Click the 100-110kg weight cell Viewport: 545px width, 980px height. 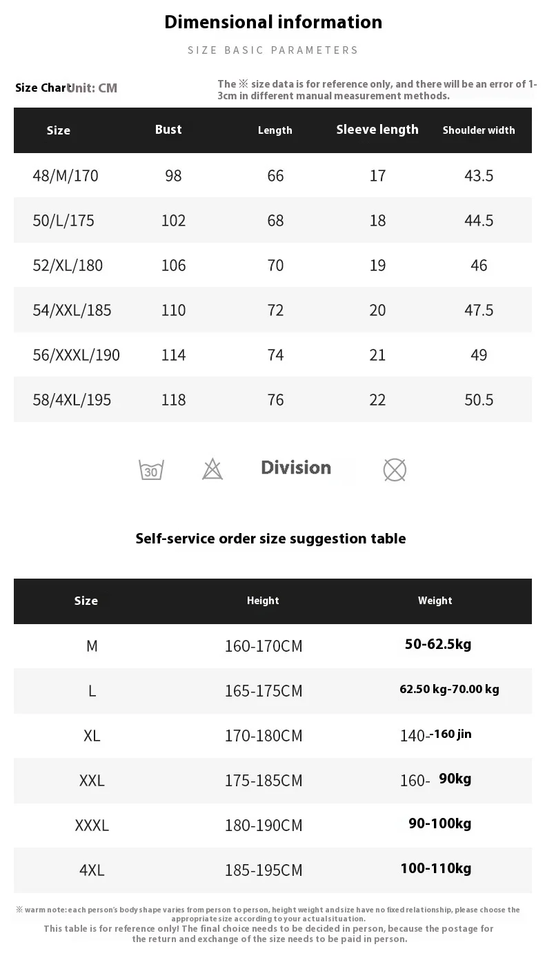(436, 868)
